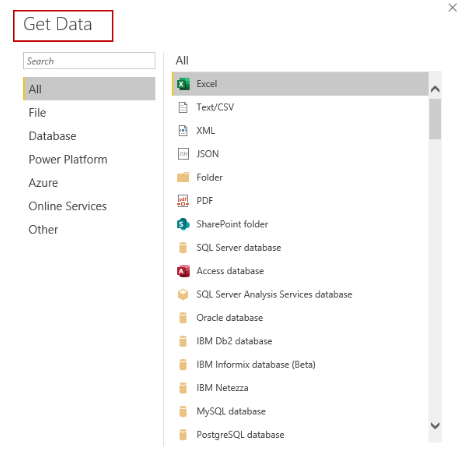Click the MySQL database icon
The image size is (462, 466).
tap(183, 411)
